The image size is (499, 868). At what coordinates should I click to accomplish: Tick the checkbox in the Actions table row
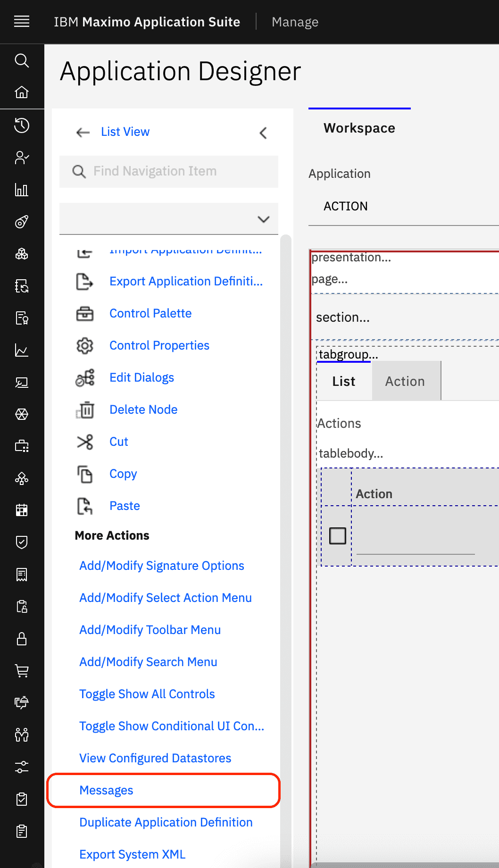337,536
